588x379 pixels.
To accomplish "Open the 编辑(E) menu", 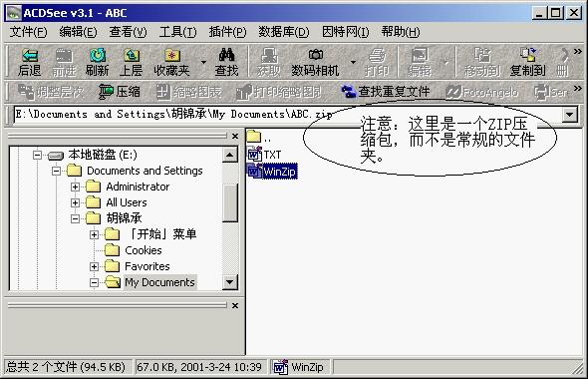I will 78,32.
